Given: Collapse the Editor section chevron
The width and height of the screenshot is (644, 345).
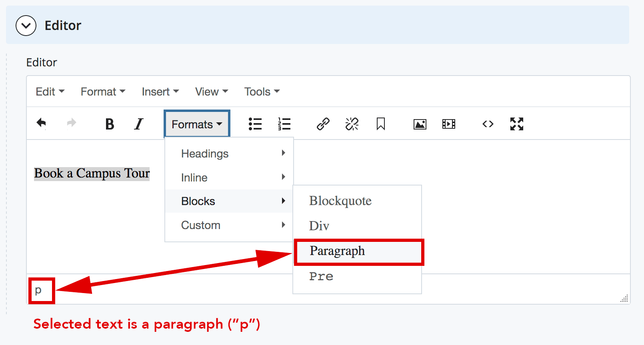Looking at the screenshot, I should (x=26, y=26).
